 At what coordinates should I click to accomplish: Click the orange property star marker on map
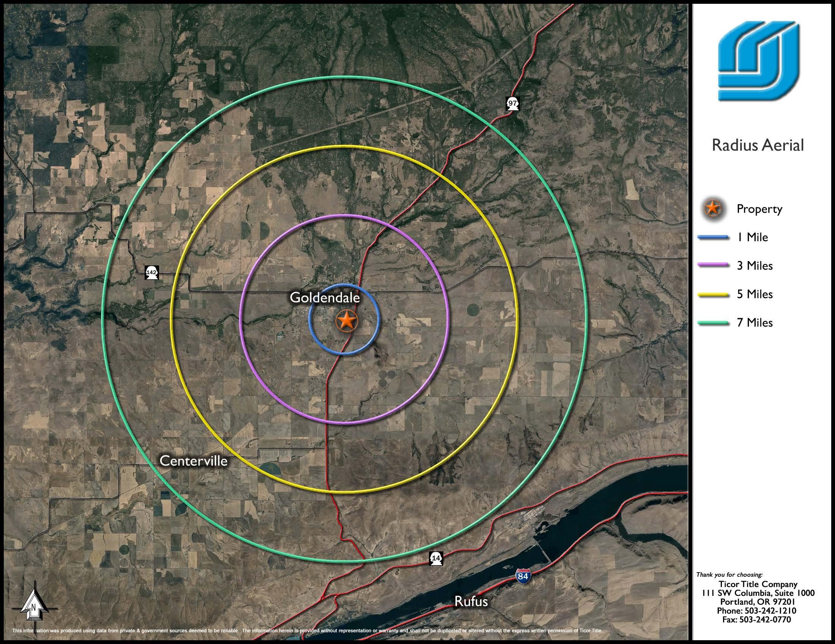coord(347,320)
